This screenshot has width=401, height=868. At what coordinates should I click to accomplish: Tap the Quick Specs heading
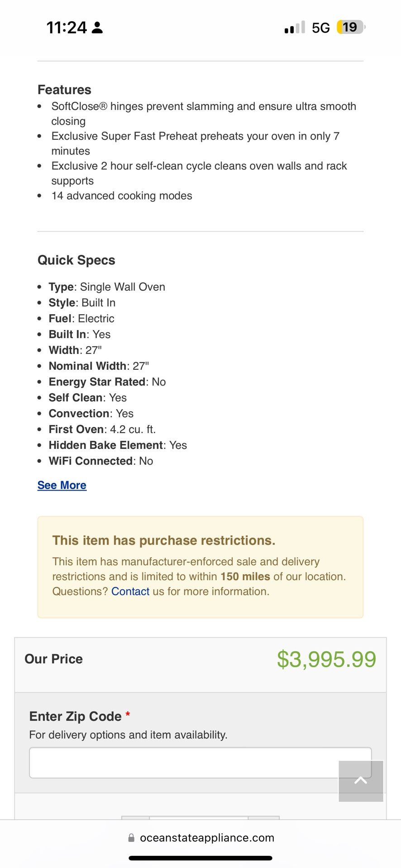coord(76,260)
